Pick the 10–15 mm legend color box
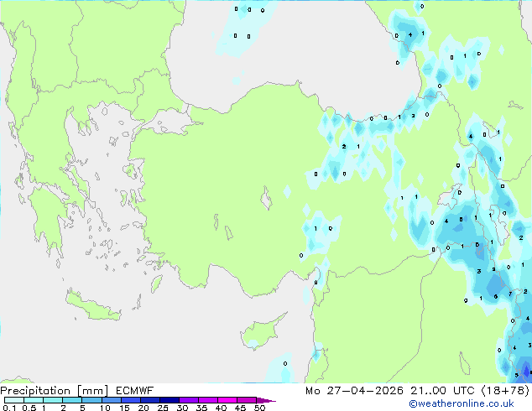Screen dimensions: 532x411 coord(111,400)
